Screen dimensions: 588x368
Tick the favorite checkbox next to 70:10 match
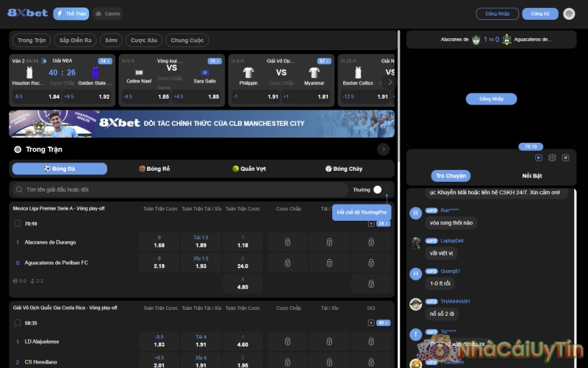(18, 223)
